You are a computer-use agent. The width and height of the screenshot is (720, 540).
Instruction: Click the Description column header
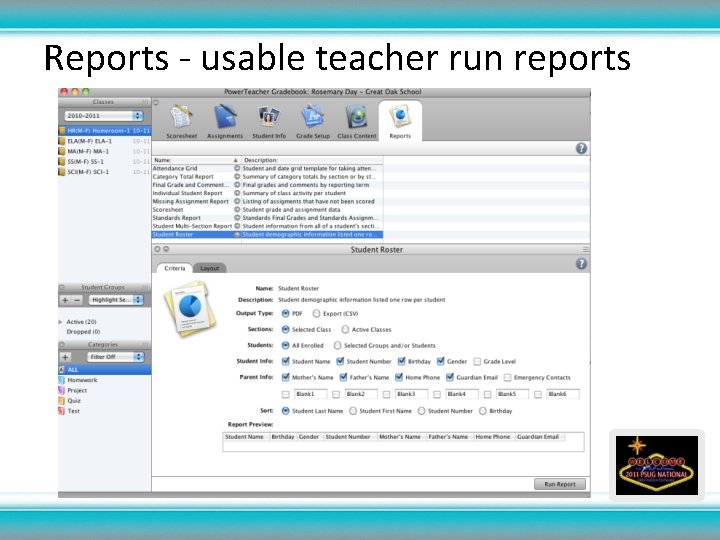(312, 160)
